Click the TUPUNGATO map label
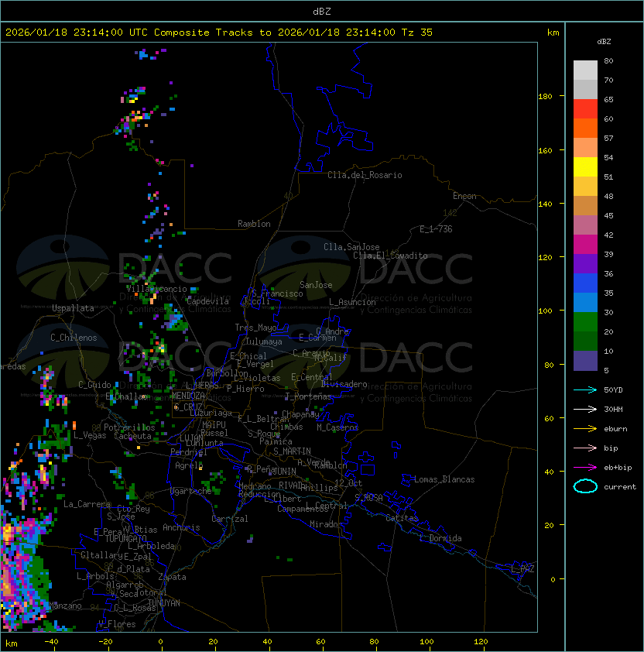644x652 pixels. pyautogui.click(x=125, y=539)
